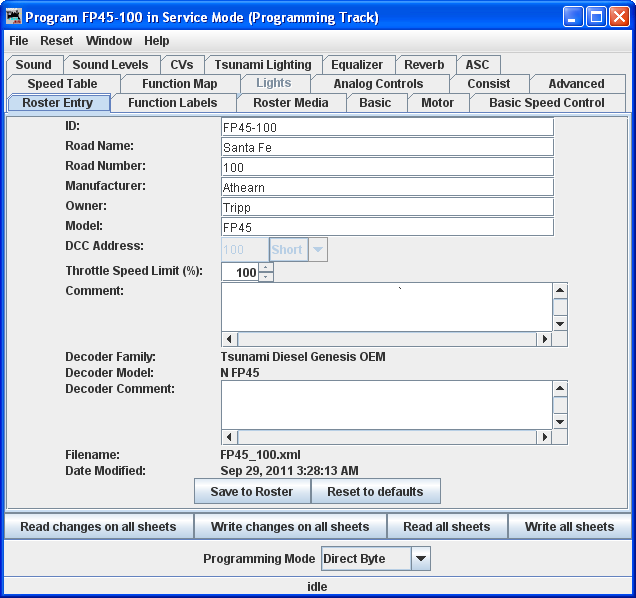Click into the Road Name field
The width and height of the screenshot is (636, 598).
[x=387, y=147]
